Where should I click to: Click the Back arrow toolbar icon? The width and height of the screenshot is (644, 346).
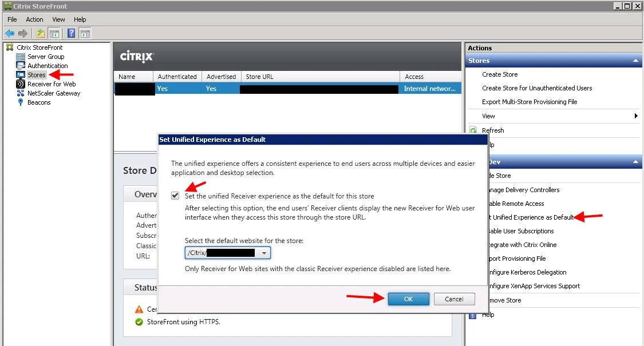click(10, 33)
